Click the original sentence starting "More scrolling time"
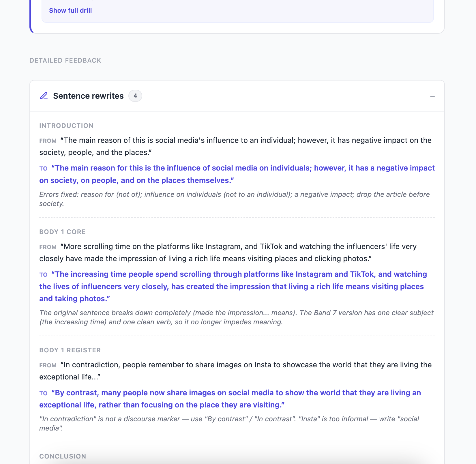 coord(228,252)
